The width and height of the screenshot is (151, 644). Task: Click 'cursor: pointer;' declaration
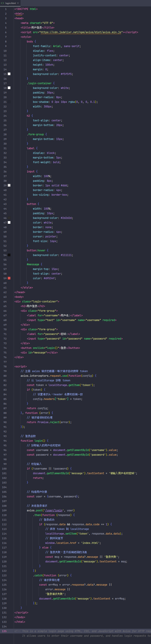(x=45, y=237)
